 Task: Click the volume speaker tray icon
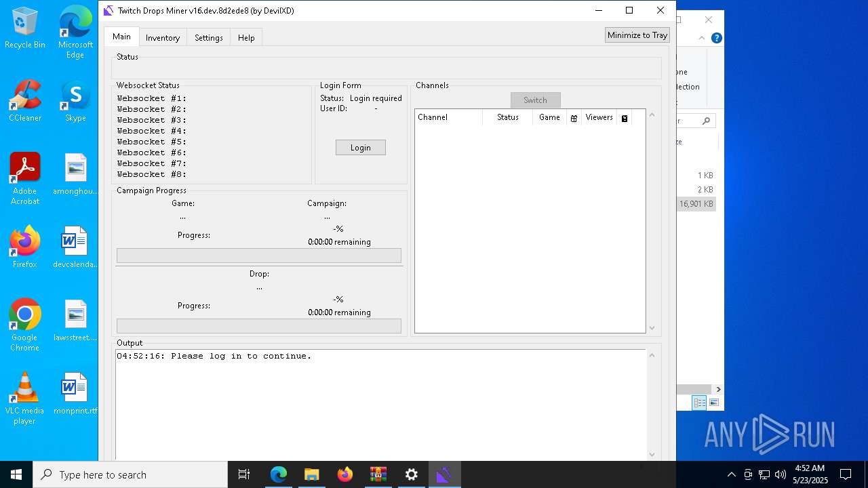[781, 474]
